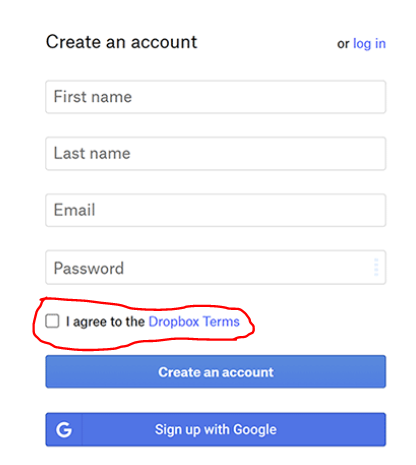Place cursor in the Password field

216,267
